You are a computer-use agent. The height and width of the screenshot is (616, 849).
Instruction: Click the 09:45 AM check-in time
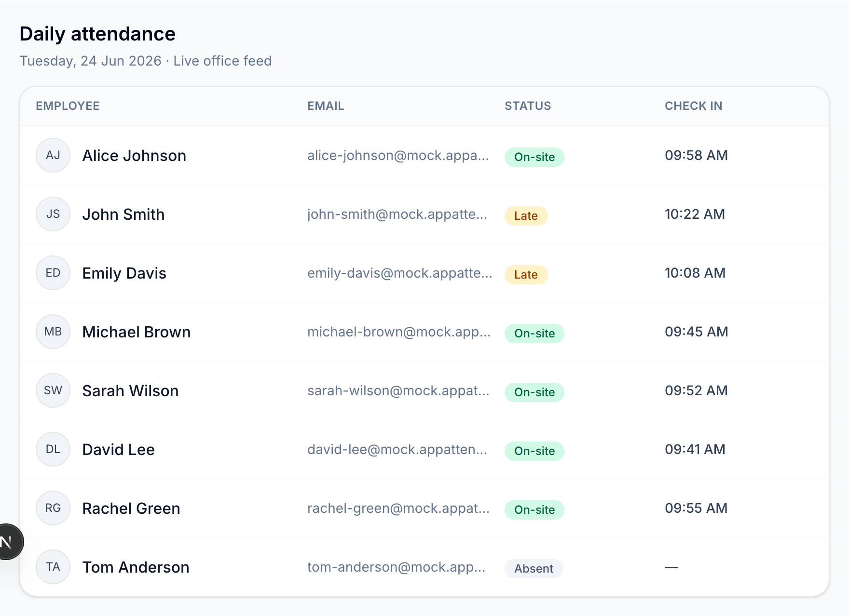697,332
